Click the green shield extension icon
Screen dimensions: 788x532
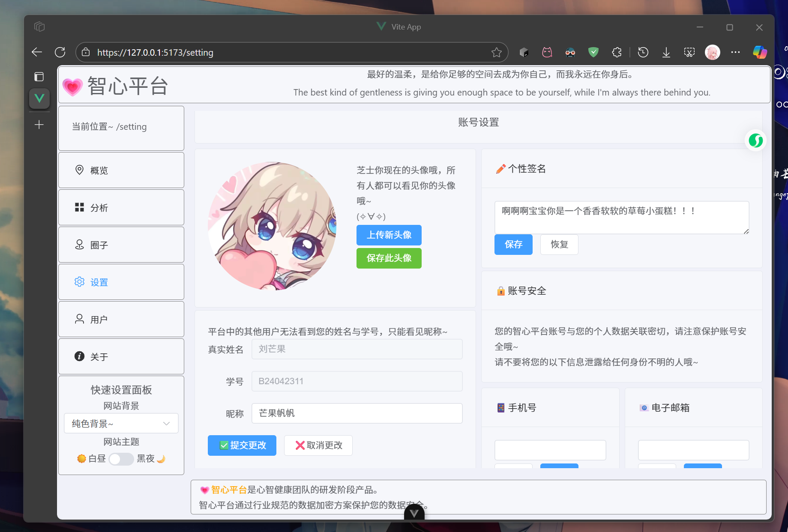click(x=593, y=52)
